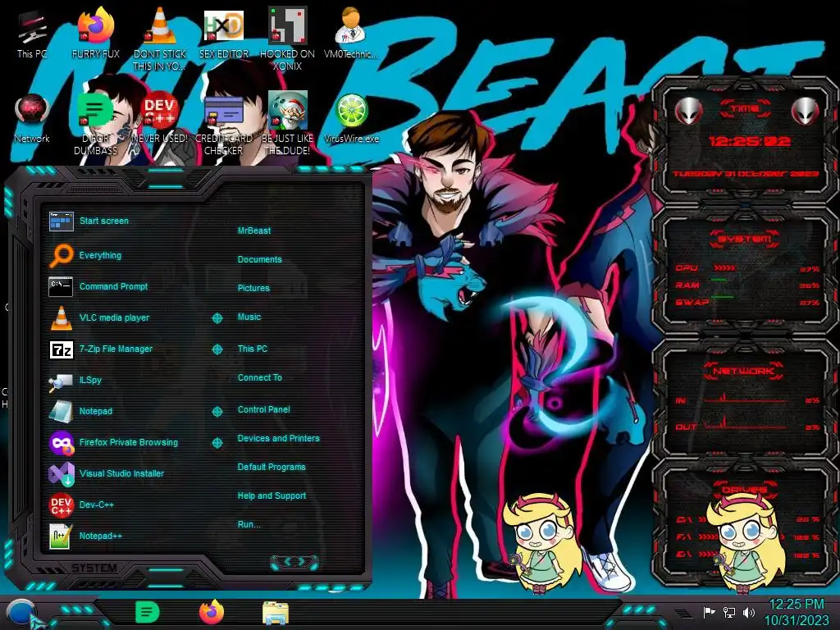This screenshot has height=630, width=840.
Task: Open BE JUST LIKE THE DUDE shortcut
Action: [x=288, y=125]
